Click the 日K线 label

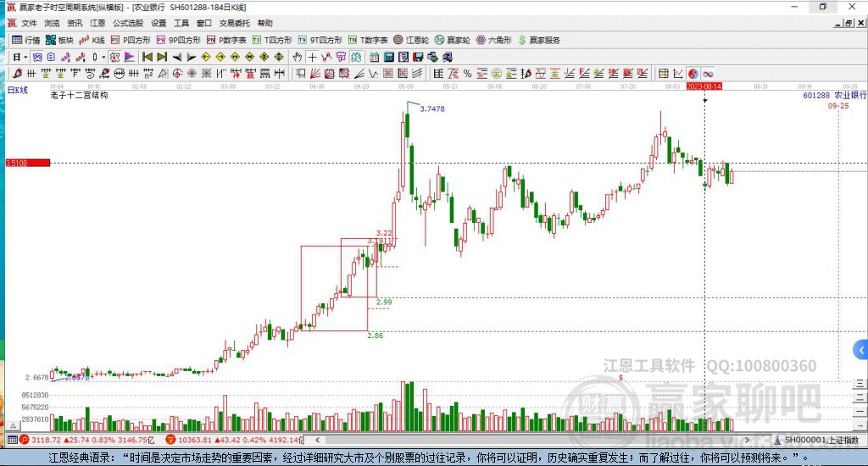coord(17,90)
